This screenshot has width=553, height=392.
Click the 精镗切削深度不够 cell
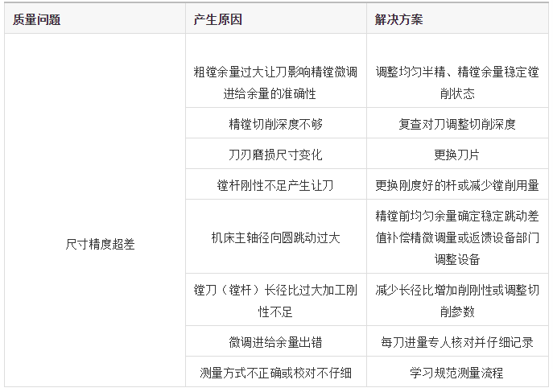coord(275,124)
